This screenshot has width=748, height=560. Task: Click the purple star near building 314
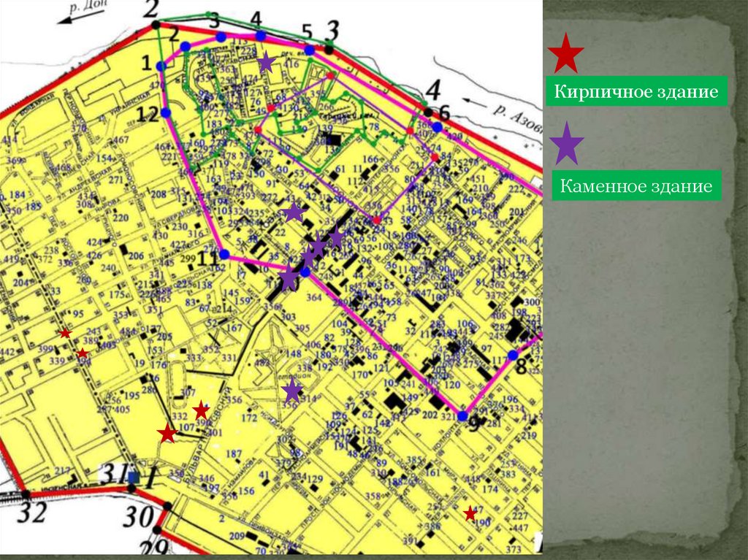[292, 391]
